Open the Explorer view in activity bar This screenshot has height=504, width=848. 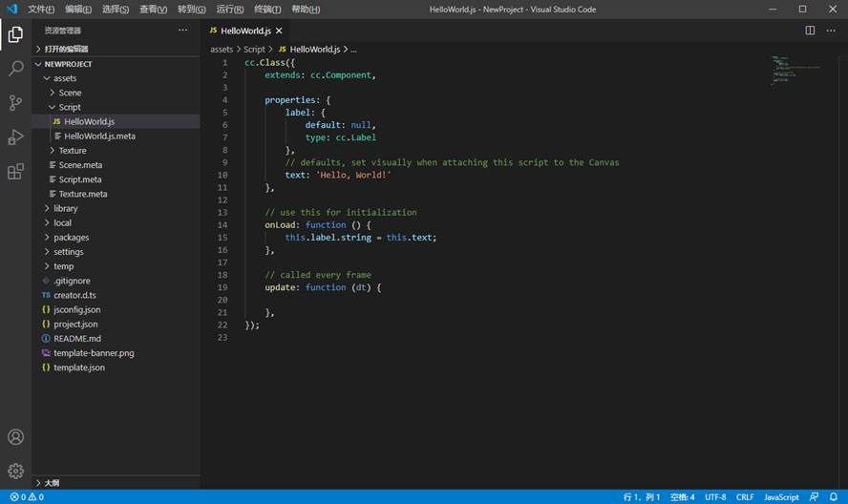tap(15, 34)
